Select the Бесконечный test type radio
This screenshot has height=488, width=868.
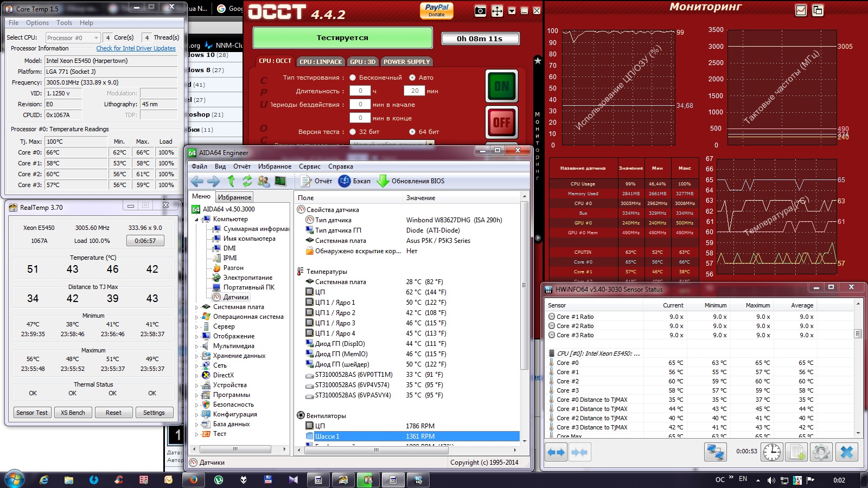coord(353,78)
